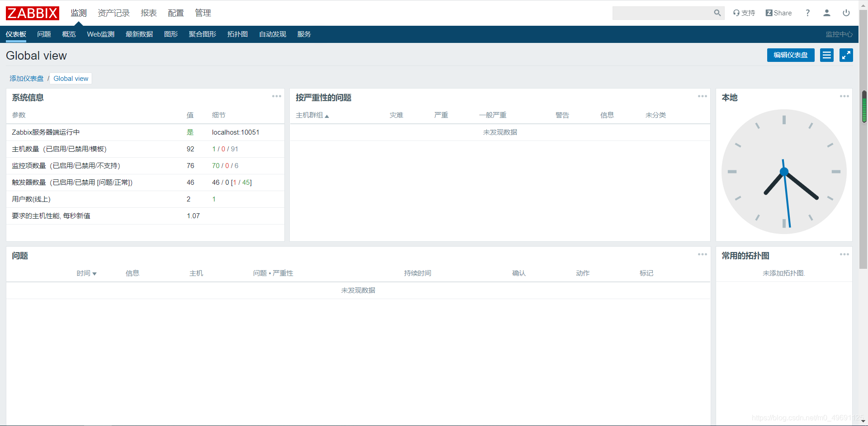Open the 支持 support link
Image resolution: width=868 pixels, height=426 pixels.
coord(744,13)
